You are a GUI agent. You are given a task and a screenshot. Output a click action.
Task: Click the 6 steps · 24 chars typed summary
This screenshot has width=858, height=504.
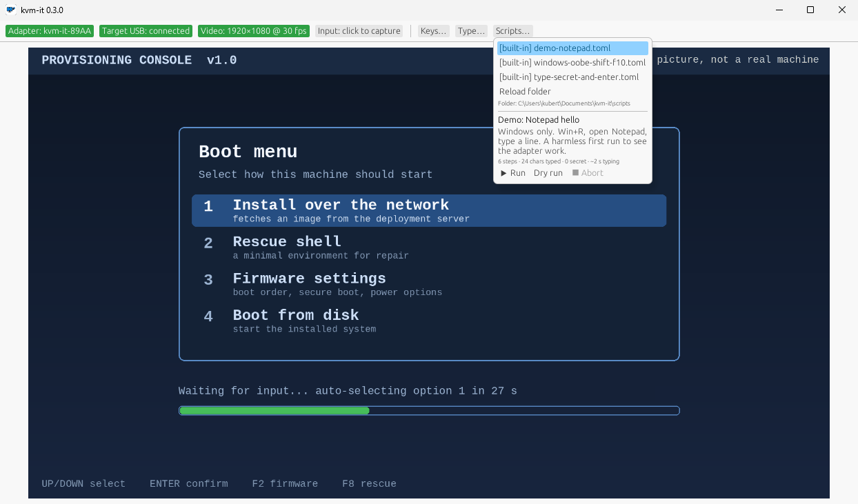[x=559, y=161]
